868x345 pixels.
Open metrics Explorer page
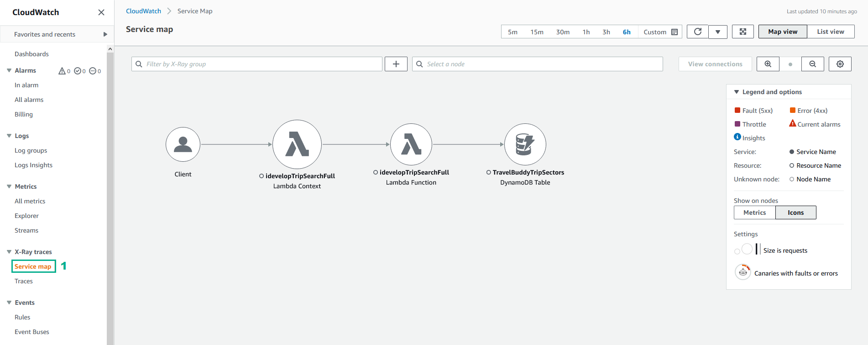coord(26,216)
